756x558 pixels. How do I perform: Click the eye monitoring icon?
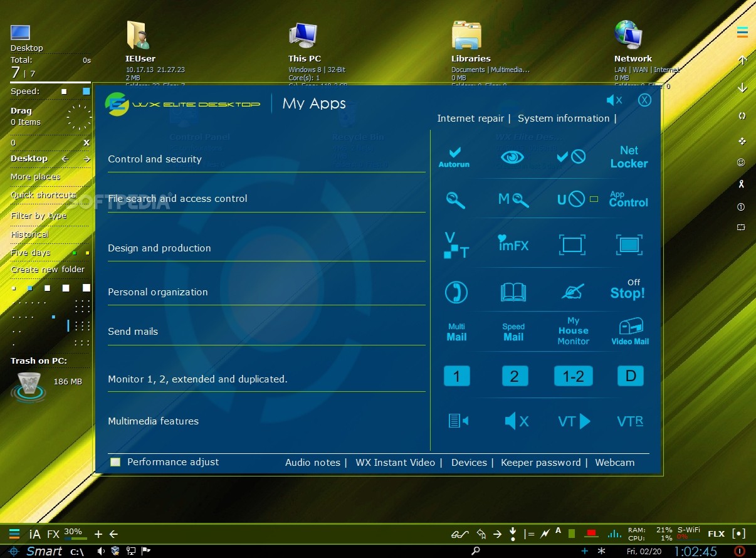click(512, 157)
